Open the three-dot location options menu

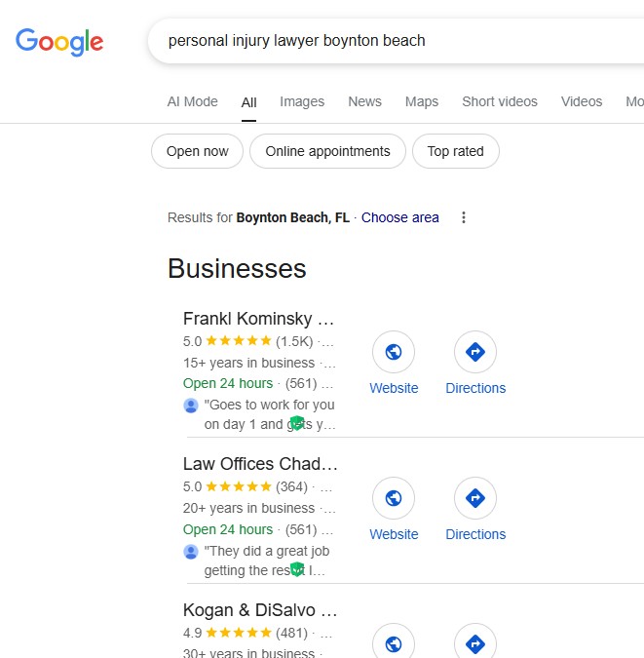464,217
